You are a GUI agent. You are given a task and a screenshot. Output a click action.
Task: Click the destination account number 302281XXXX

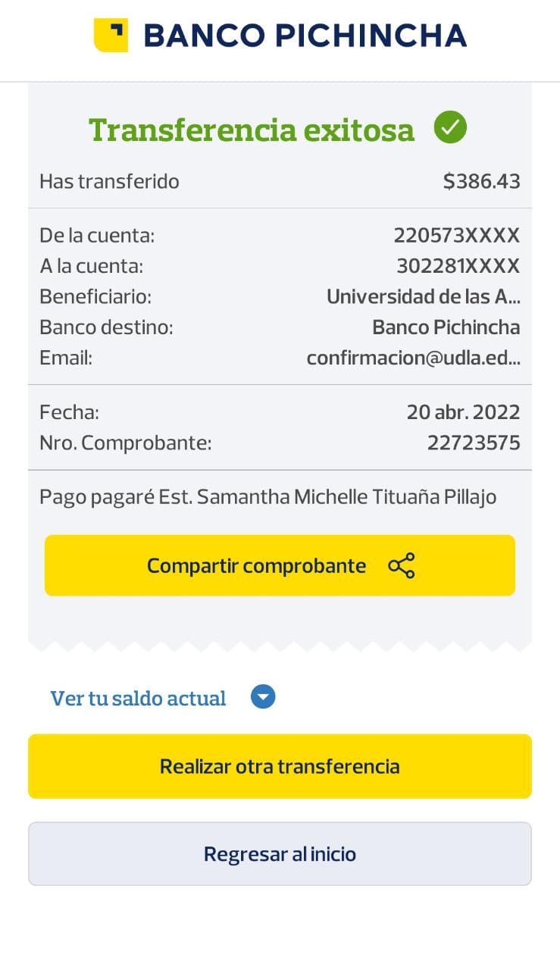click(x=458, y=266)
